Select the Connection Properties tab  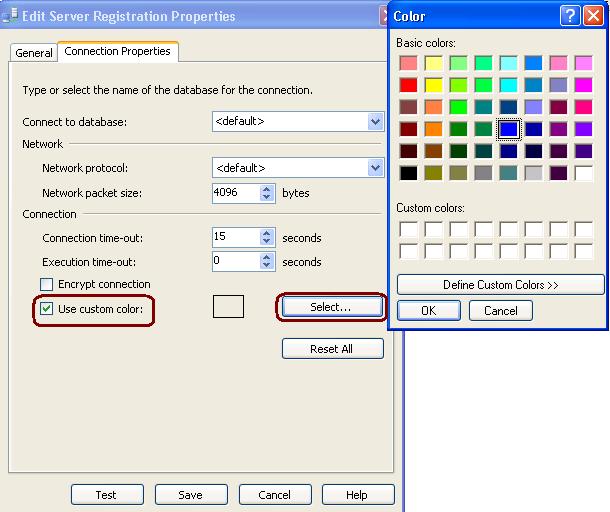(x=117, y=51)
